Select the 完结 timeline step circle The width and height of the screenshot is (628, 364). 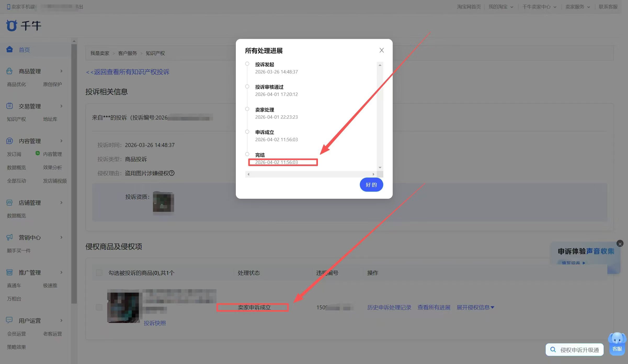point(247,154)
